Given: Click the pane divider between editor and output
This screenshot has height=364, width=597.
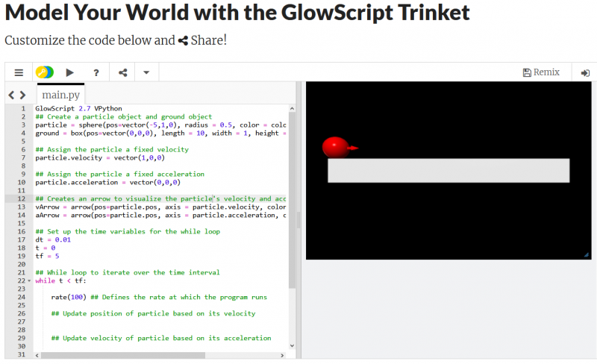Looking at the screenshot, I should click(301, 220).
